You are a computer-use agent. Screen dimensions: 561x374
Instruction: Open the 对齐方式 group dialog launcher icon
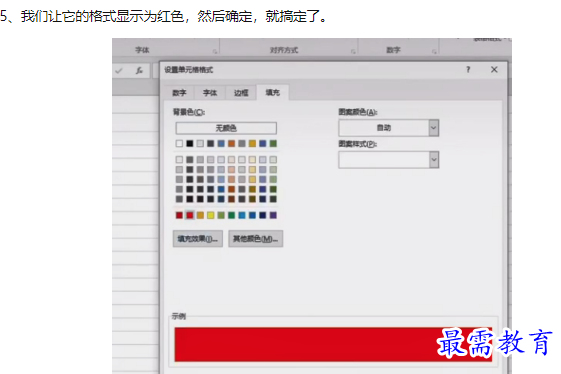coord(353,52)
